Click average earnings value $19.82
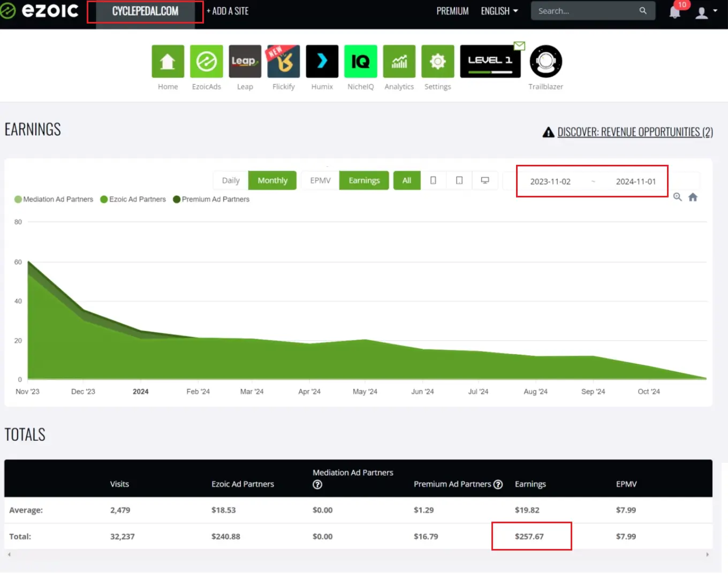The width and height of the screenshot is (728, 588). pyautogui.click(x=527, y=510)
